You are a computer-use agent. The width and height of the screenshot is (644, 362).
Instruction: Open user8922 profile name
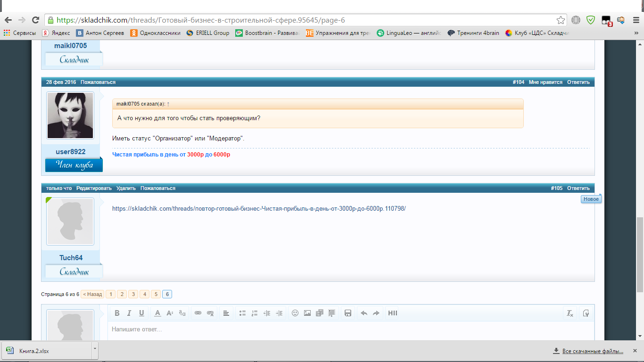[71, 152]
